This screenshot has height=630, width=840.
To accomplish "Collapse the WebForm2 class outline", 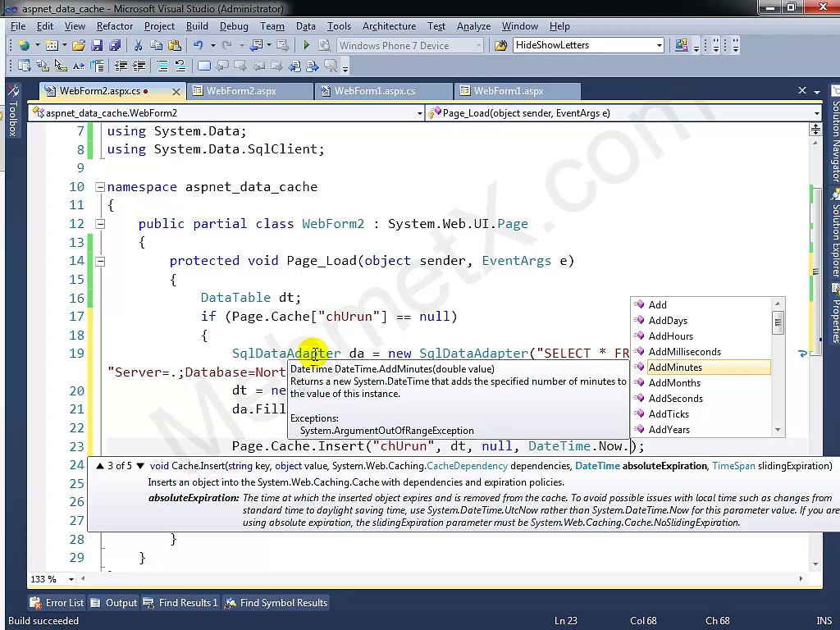I will (x=99, y=224).
